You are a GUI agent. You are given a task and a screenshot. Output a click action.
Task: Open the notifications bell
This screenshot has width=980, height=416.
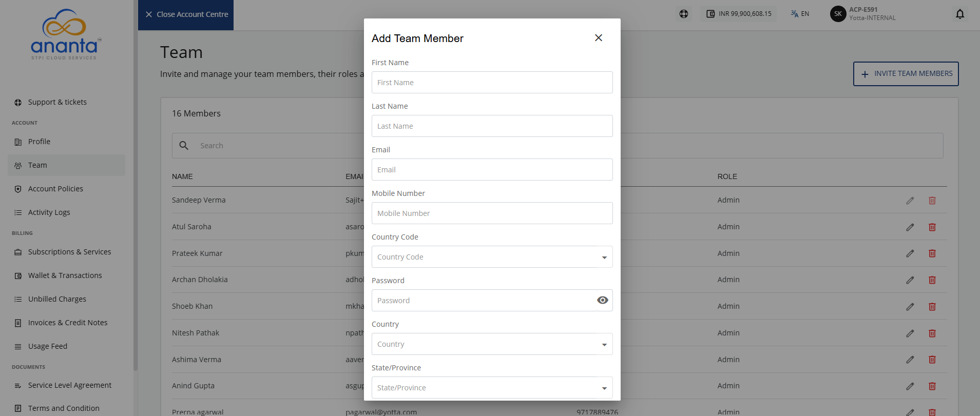(x=960, y=14)
